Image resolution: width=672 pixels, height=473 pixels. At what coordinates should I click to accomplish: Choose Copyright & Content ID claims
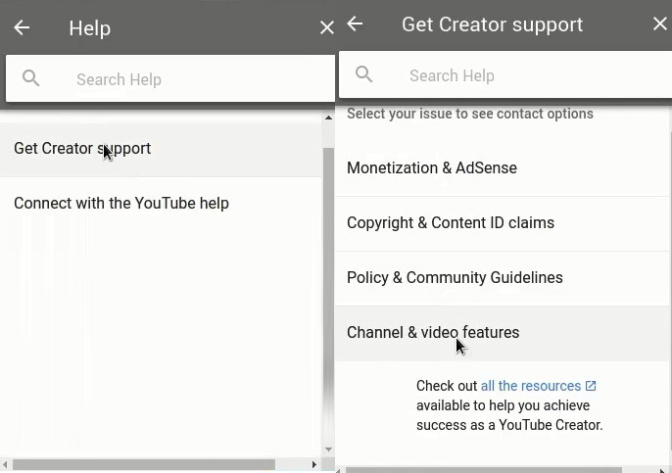coord(501,223)
